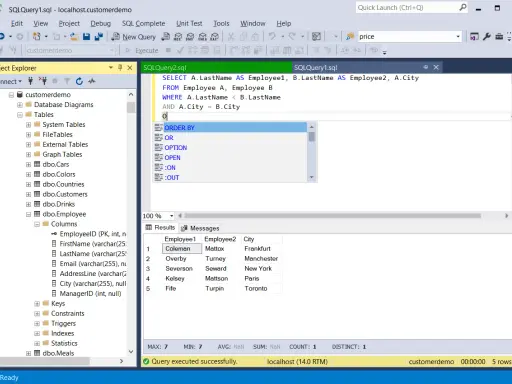Click the Object Explorer activity monitor icon

(x=92, y=81)
